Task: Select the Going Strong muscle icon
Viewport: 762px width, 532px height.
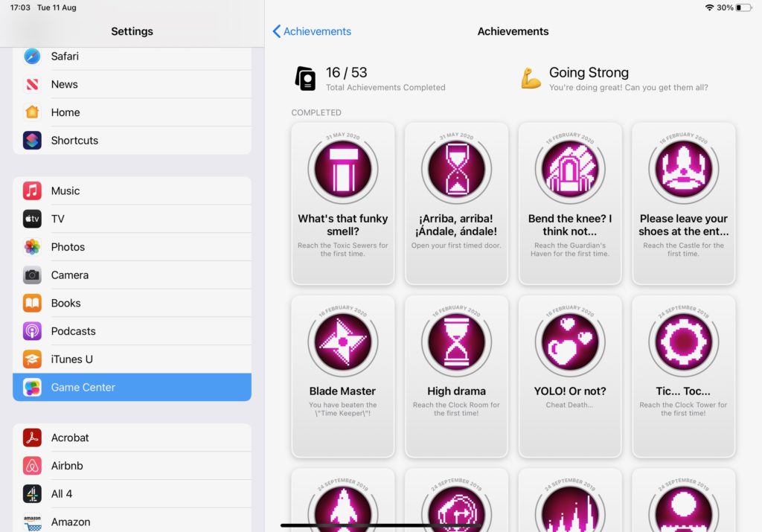Action: [530, 78]
